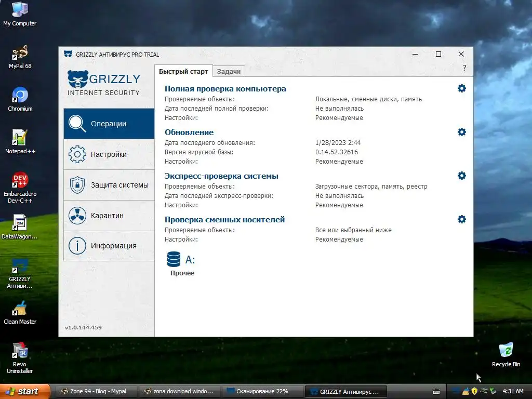532x399 pixels.
Task: Click the Обновление heading link
Action: [x=189, y=132]
